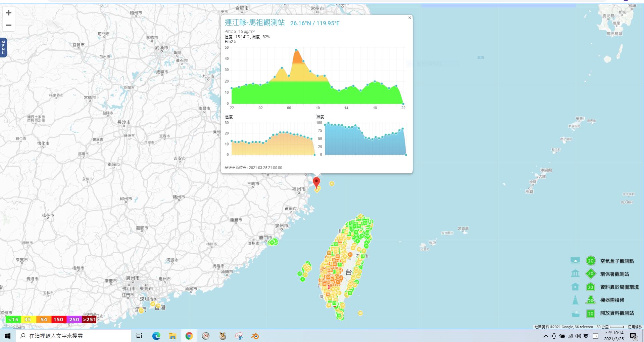Open File Explorer from the taskbar

(x=172, y=336)
